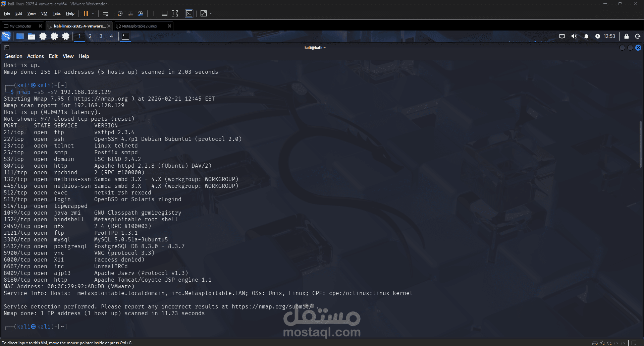This screenshot has width=644, height=346.
Task: Close the Metasploitable2-Linux tab
Action: coord(169,26)
